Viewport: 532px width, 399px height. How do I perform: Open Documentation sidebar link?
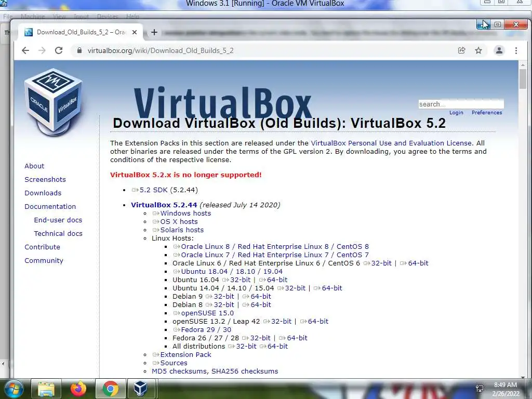[50, 207]
